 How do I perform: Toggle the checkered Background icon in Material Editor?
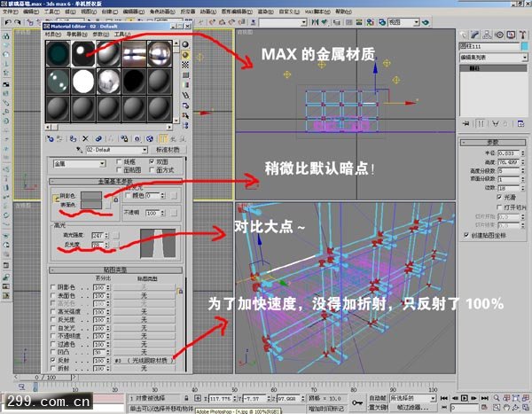(185, 65)
